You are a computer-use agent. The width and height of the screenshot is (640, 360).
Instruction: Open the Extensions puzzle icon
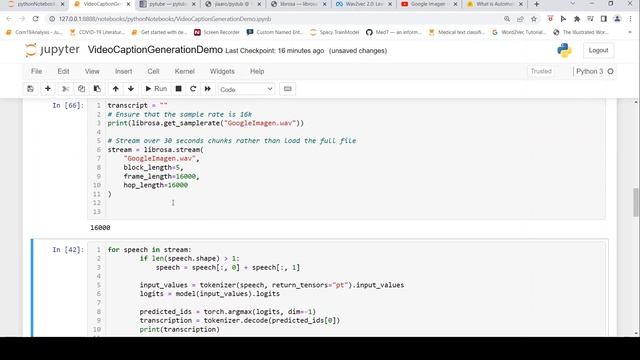[577, 19]
